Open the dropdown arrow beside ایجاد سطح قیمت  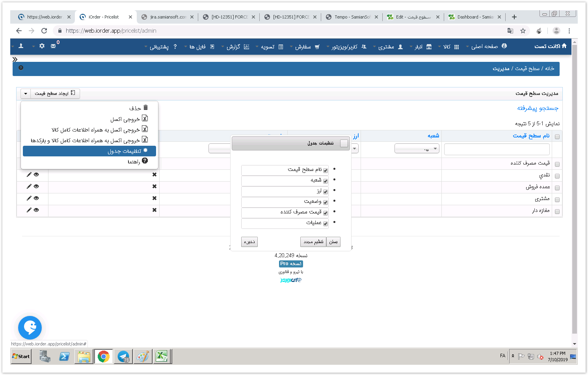point(26,94)
